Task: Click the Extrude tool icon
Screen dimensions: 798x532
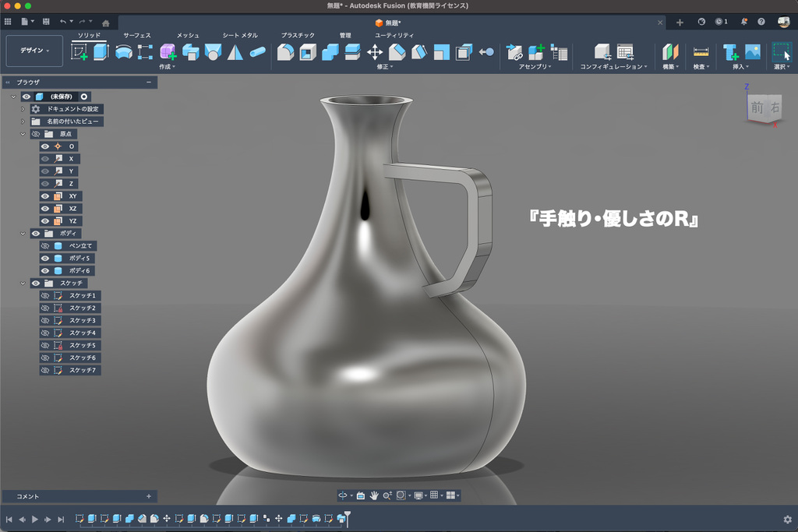Action: 101,52
